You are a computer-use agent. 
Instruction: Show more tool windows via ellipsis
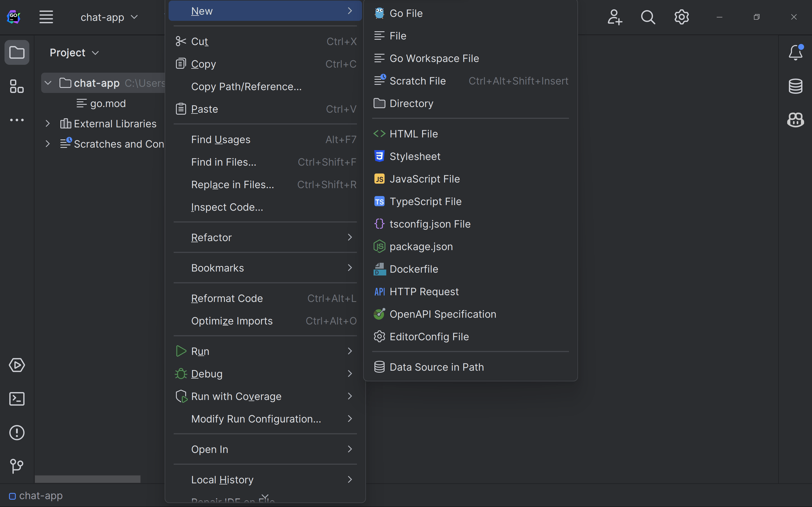point(16,120)
